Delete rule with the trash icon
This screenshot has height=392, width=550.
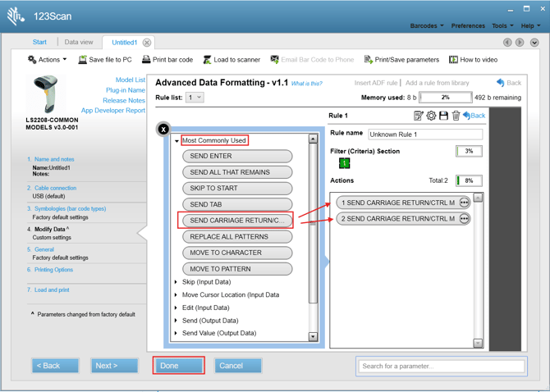coord(456,116)
